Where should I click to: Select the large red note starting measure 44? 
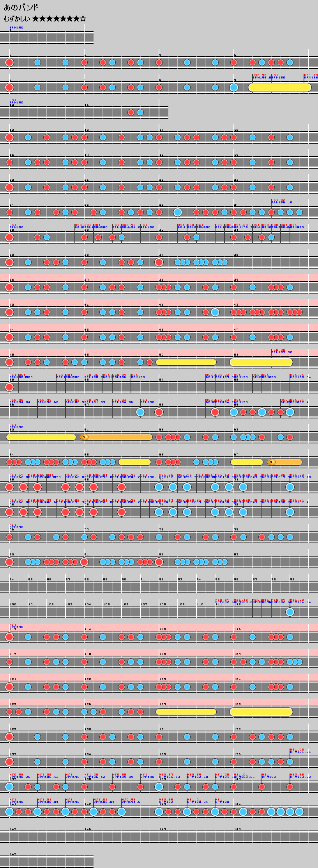pos(9,337)
